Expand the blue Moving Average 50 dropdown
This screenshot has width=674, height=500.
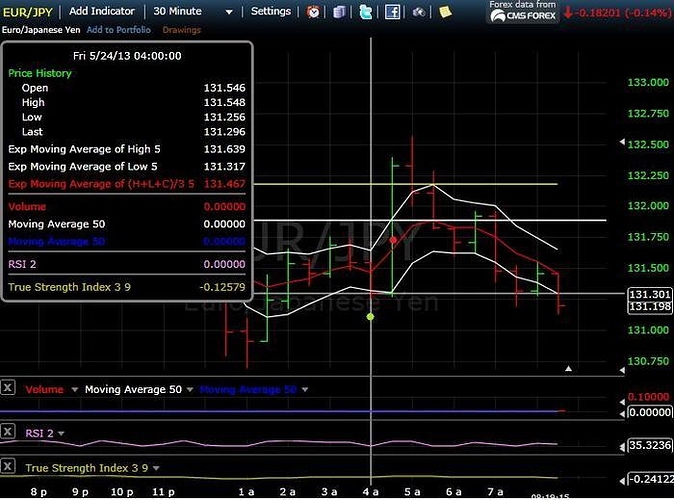(x=305, y=390)
